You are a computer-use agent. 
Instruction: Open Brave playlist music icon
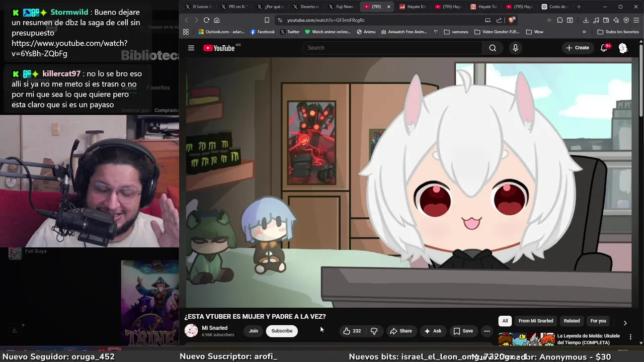pyautogui.click(x=596, y=20)
